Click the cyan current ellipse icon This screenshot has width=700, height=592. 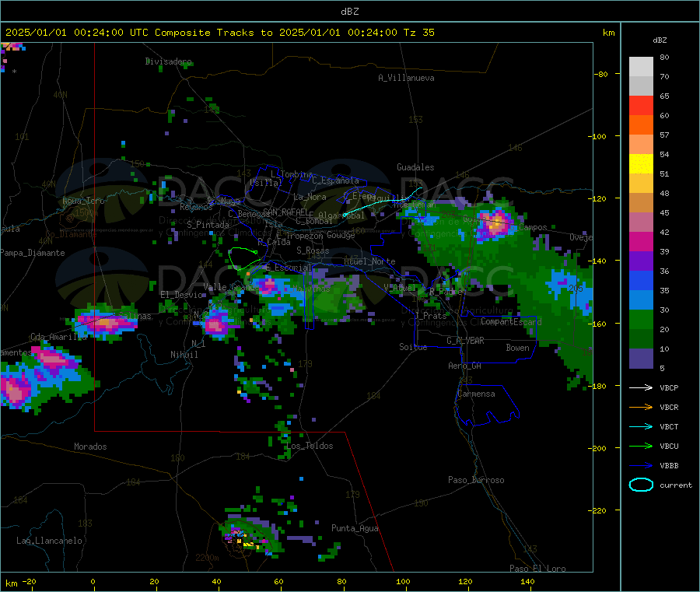pos(641,485)
